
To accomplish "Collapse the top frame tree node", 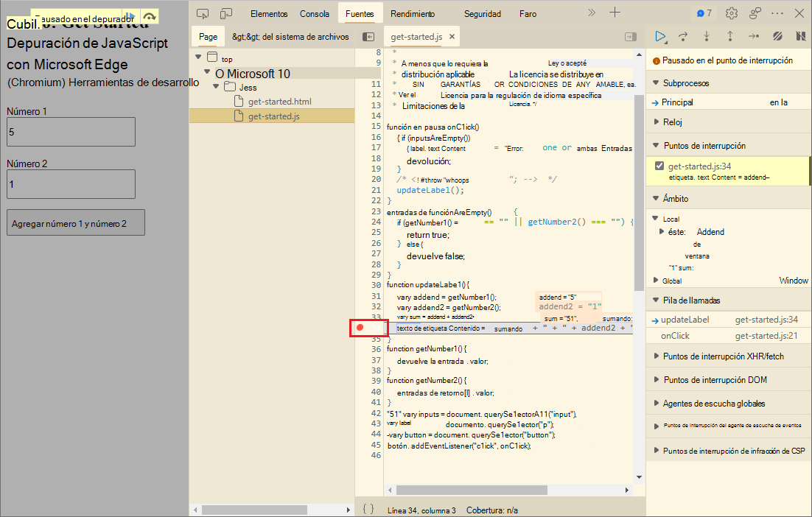I will [197, 57].
